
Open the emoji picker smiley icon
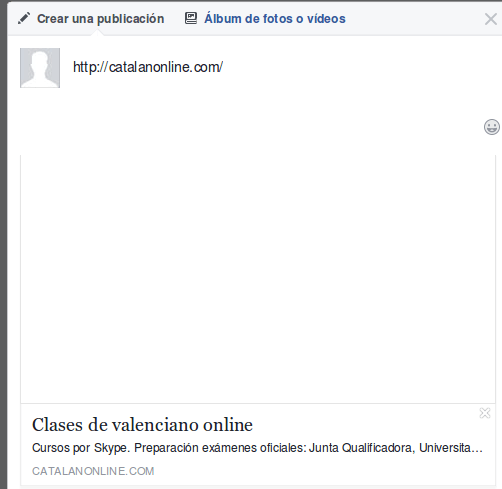[492, 127]
